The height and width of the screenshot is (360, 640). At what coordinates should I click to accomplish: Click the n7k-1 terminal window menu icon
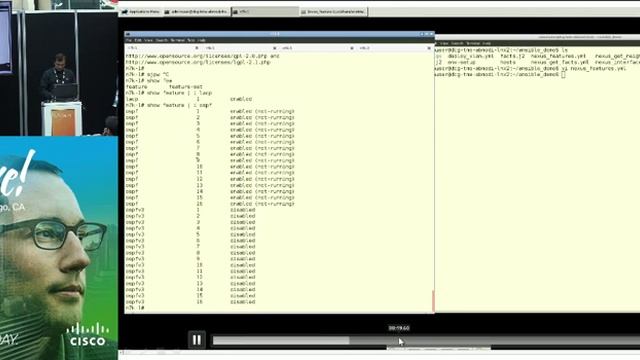pos(128,34)
